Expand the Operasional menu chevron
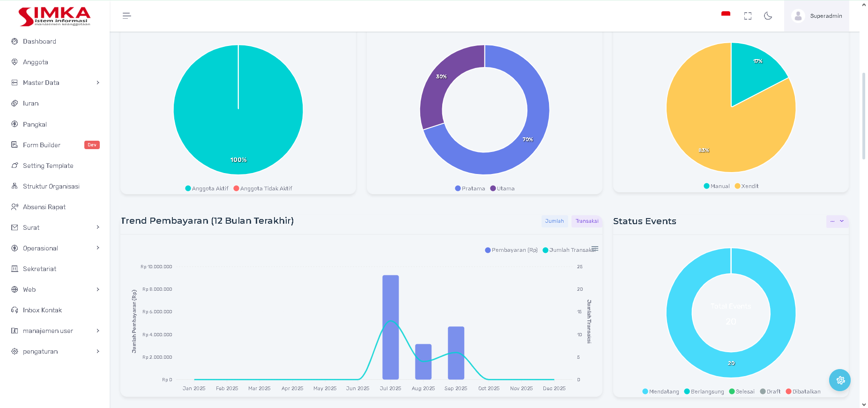 pyautogui.click(x=97, y=248)
